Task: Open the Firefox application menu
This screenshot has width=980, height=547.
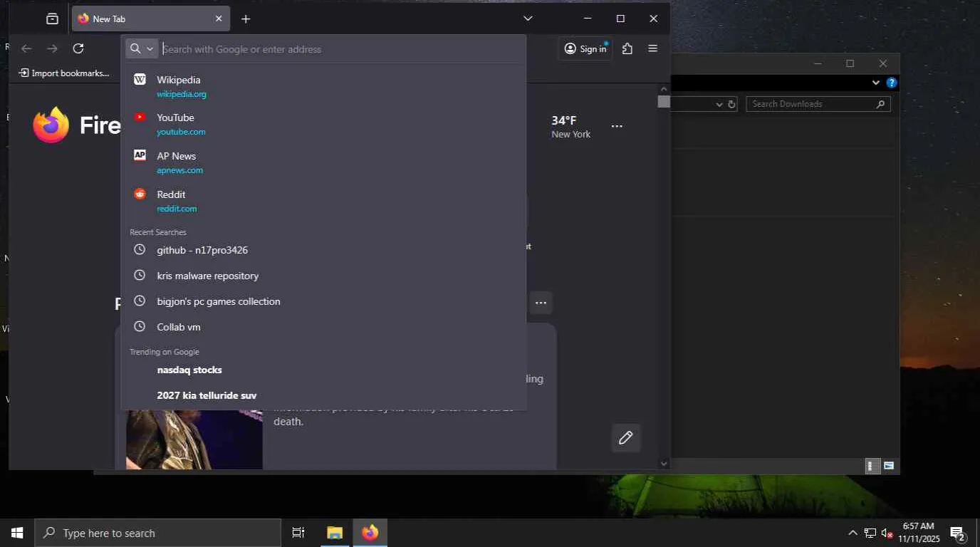Action: pos(652,48)
